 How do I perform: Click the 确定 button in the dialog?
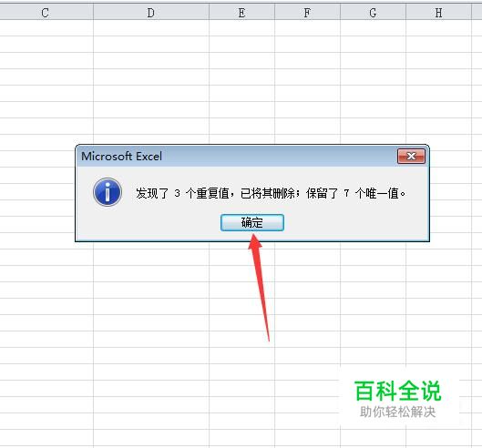tap(252, 222)
